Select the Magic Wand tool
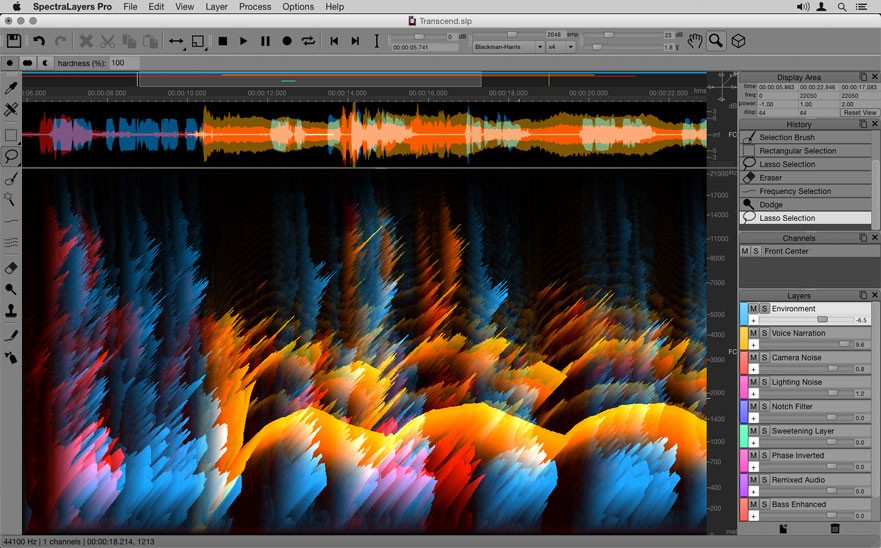The width and height of the screenshot is (881, 548). click(10, 198)
